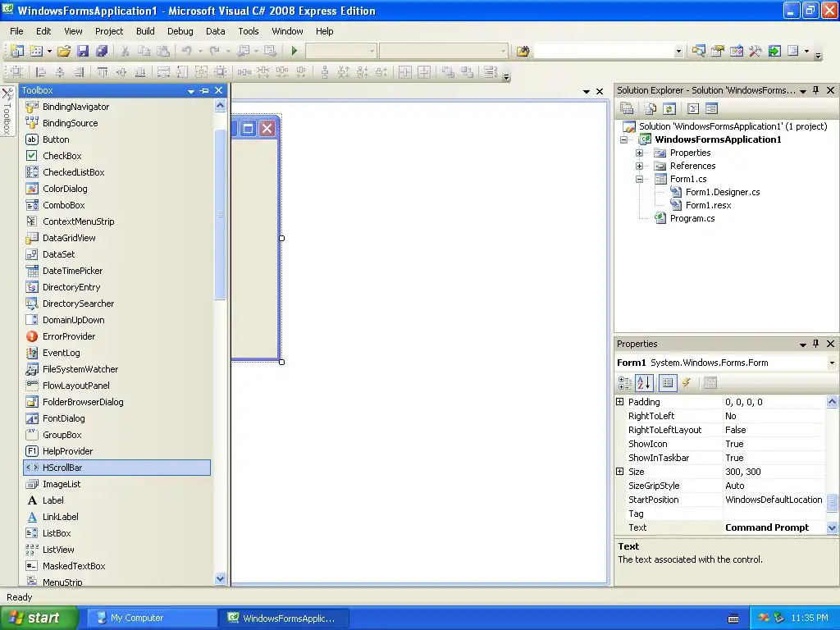The image size is (840, 630).
Task: Open the Debug menu
Action: 180,31
